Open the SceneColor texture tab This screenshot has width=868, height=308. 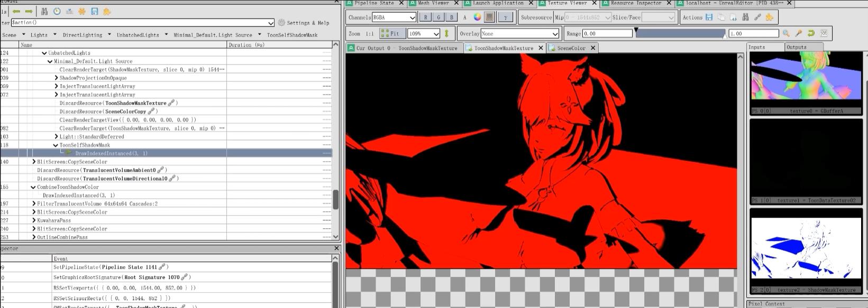click(x=571, y=48)
